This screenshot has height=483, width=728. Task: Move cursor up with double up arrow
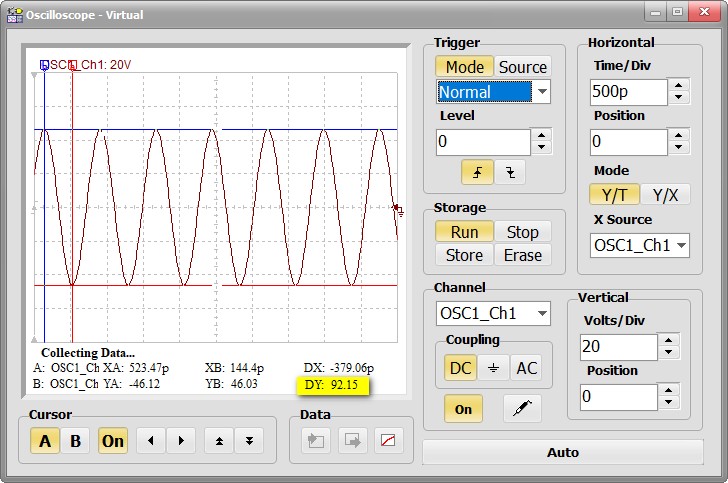pyautogui.click(x=219, y=441)
